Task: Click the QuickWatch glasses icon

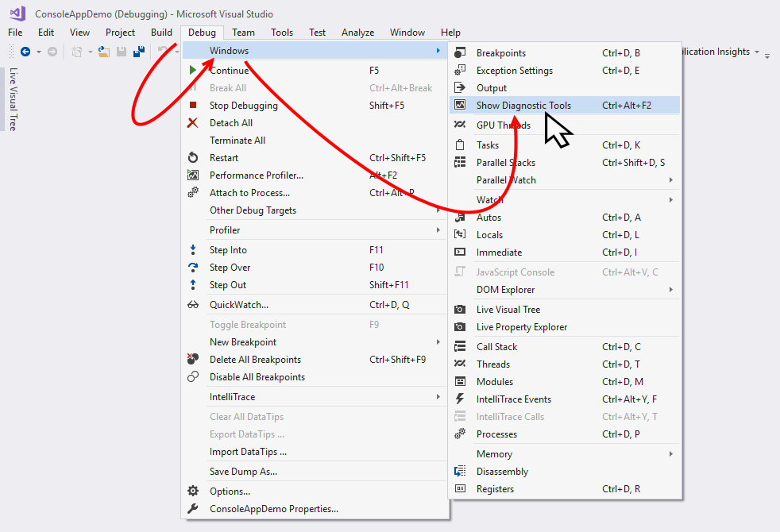Action: [193, 305]
